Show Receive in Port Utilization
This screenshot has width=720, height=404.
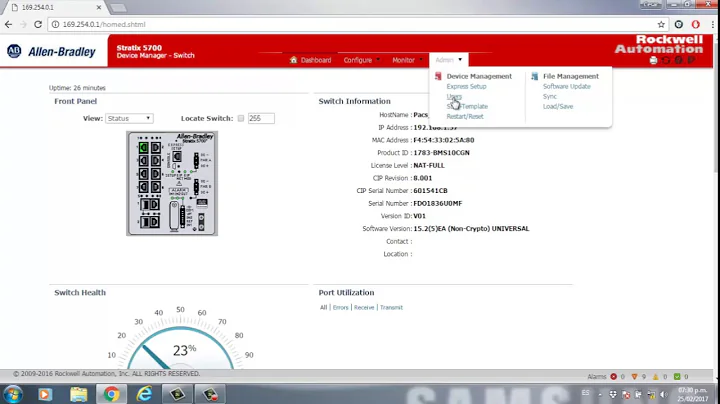(364, 308)
